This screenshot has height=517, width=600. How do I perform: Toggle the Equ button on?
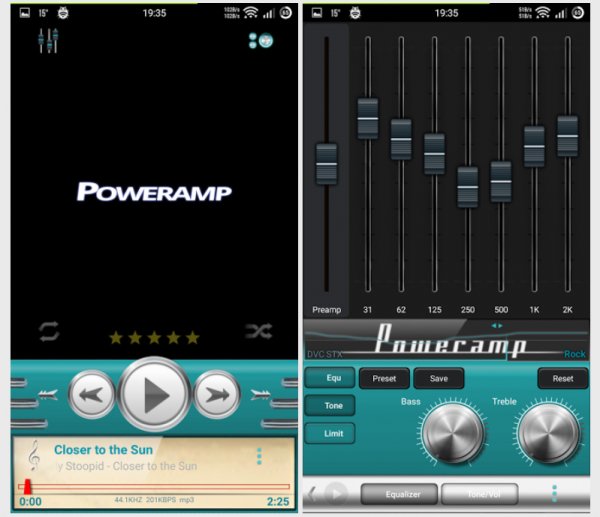(330, 378)
